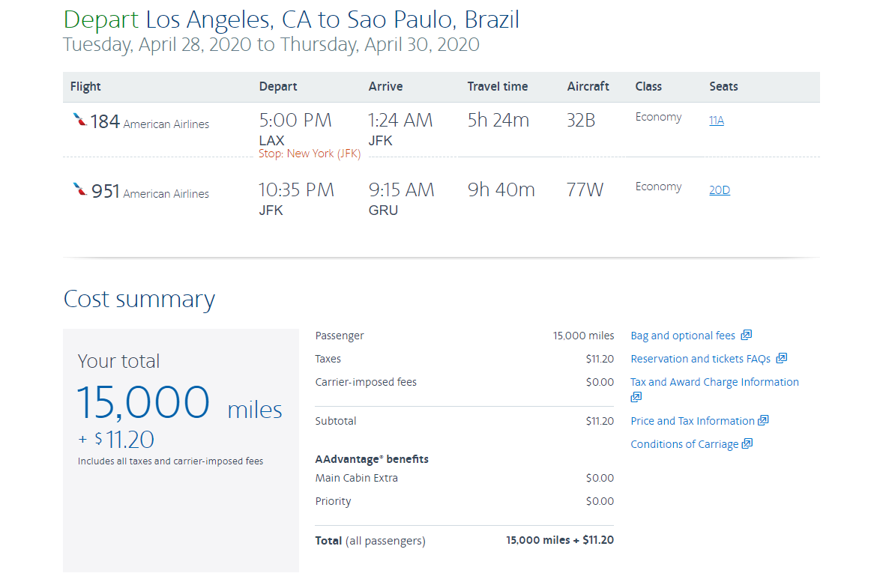Click the 9:15 AM arrival time
This screenshot has width=874, height=588.
(x=401, y=190)
